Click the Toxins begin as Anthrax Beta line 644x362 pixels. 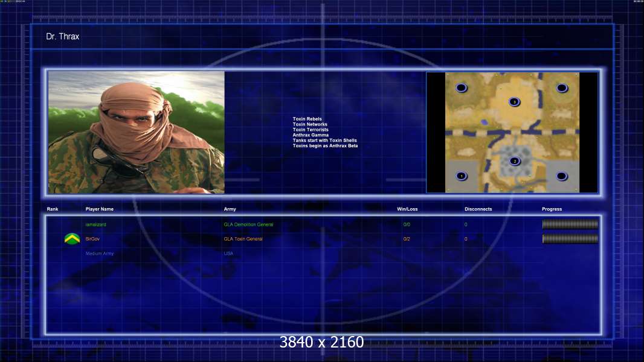coord(325,145)
